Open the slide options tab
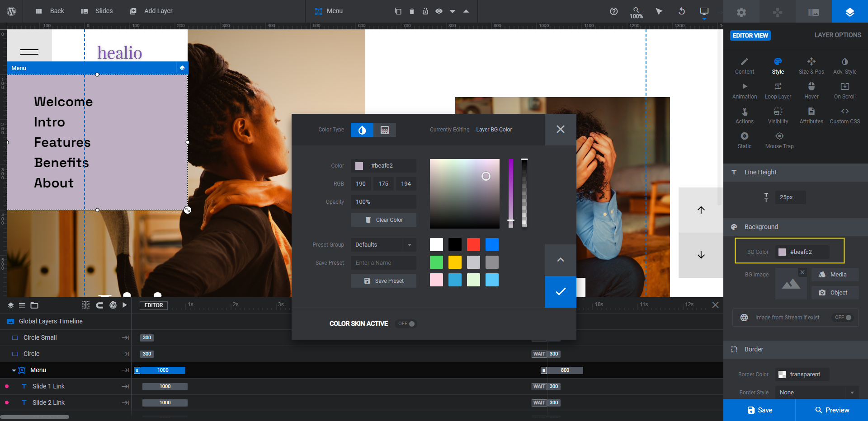Viewport: 868px width, 421px height. tap(814, 12)
